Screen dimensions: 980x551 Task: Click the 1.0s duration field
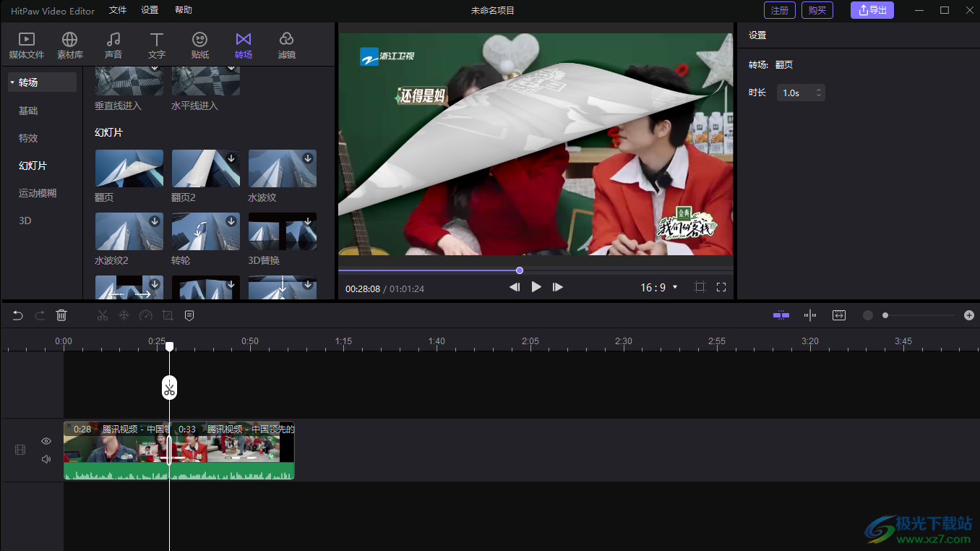pos(801,93)
